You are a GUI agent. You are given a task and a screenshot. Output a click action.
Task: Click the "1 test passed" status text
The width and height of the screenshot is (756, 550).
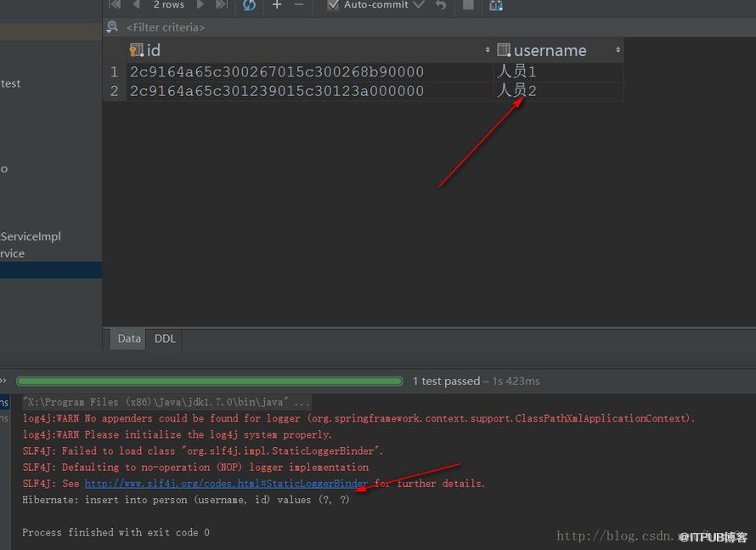[446, 381]
